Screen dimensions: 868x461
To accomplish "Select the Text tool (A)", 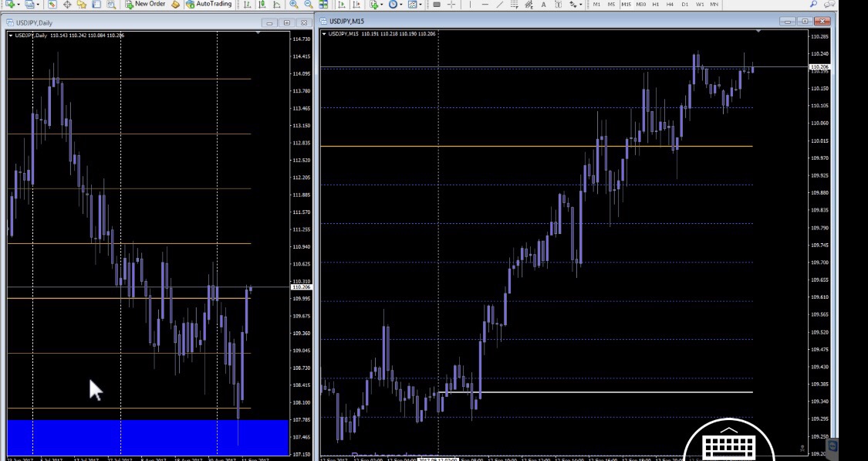I will click(x=543, y=4).
